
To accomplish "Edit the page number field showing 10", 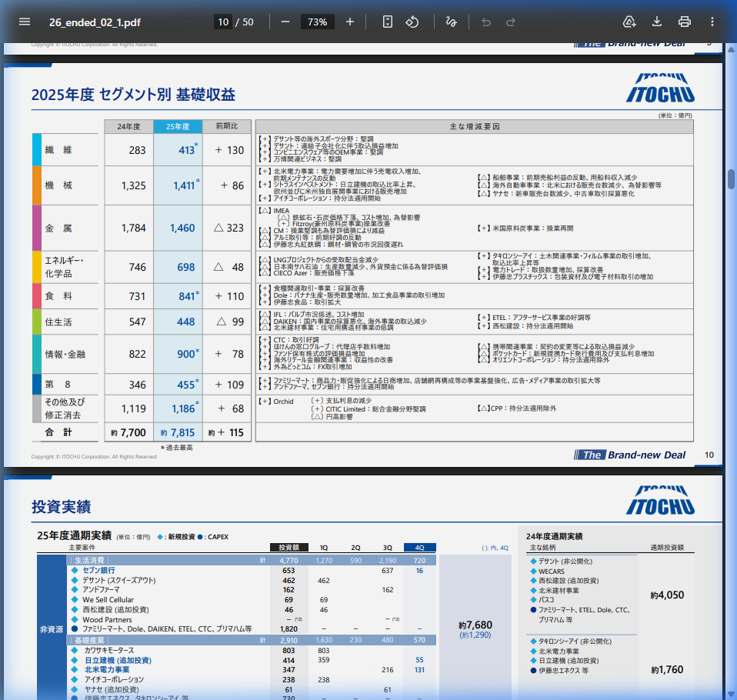I will 223,22.
